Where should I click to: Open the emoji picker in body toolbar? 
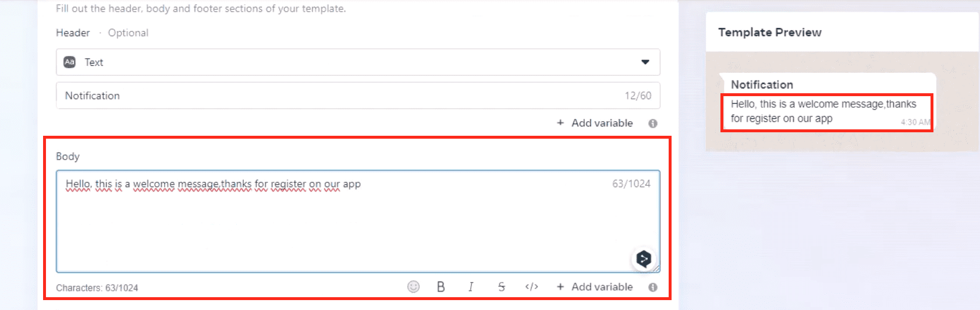click(413, 287)
